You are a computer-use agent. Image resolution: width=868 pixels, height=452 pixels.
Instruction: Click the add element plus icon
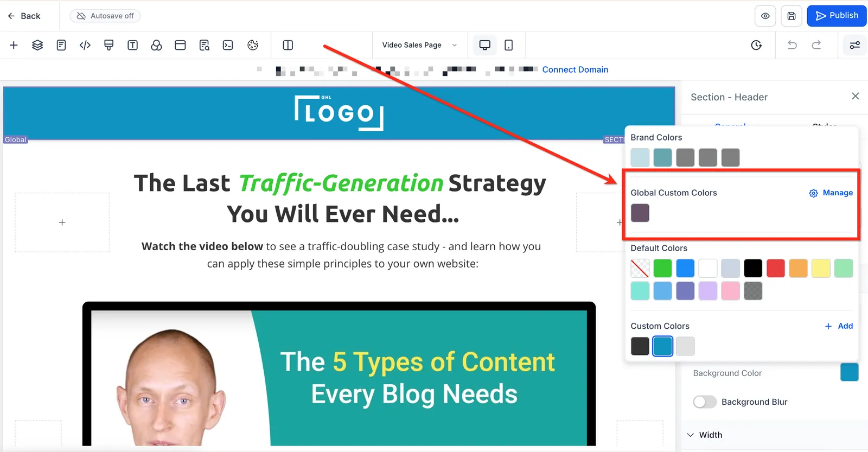click(14, 45)
